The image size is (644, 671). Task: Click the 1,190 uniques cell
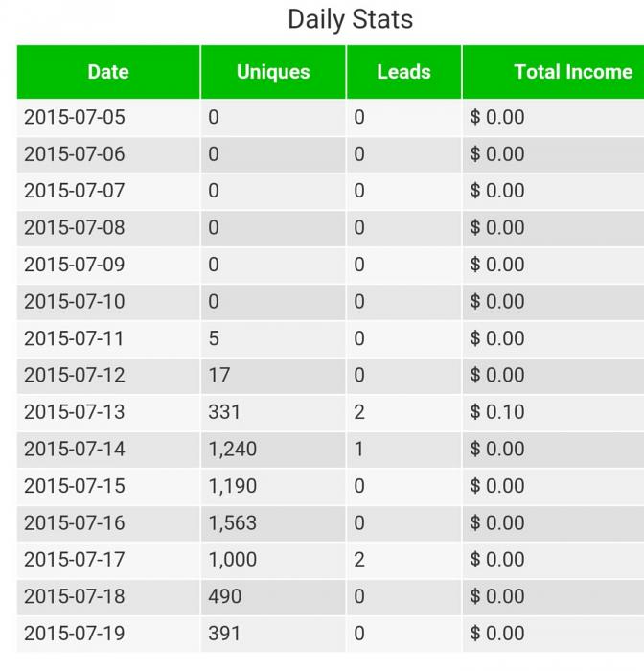point(273,486)
